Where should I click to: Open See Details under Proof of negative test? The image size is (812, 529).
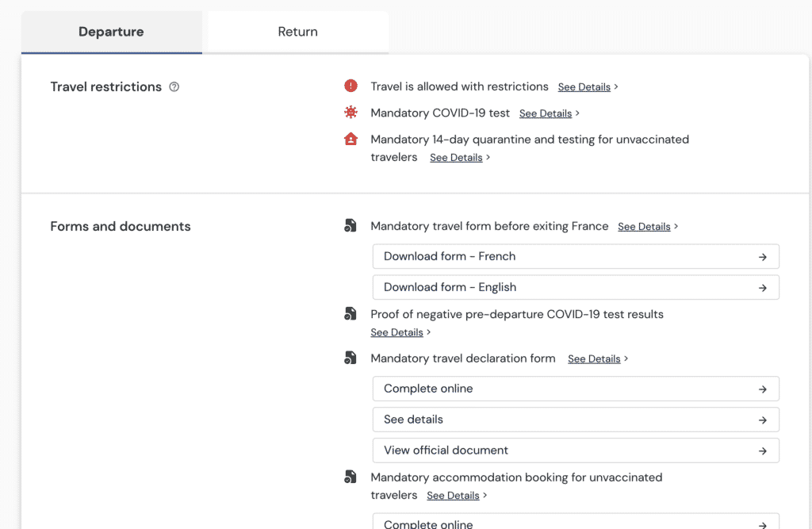[396, 332]
